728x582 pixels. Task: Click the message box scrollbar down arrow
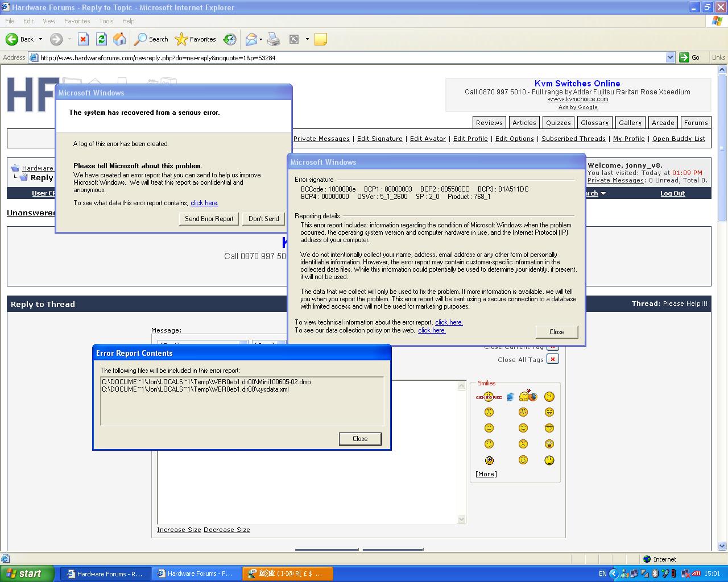click(x=461, y=519)
